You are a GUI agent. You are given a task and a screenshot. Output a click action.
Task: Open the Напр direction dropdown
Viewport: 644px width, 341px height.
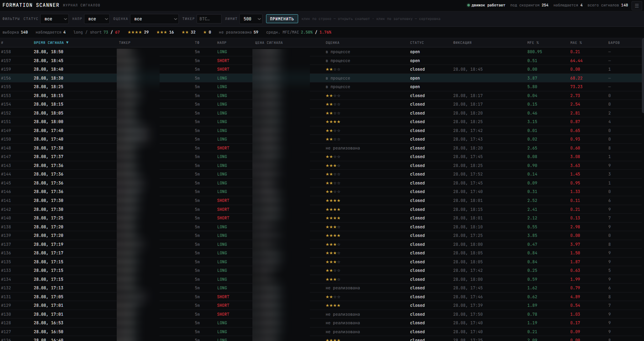(x=97, y=19)
